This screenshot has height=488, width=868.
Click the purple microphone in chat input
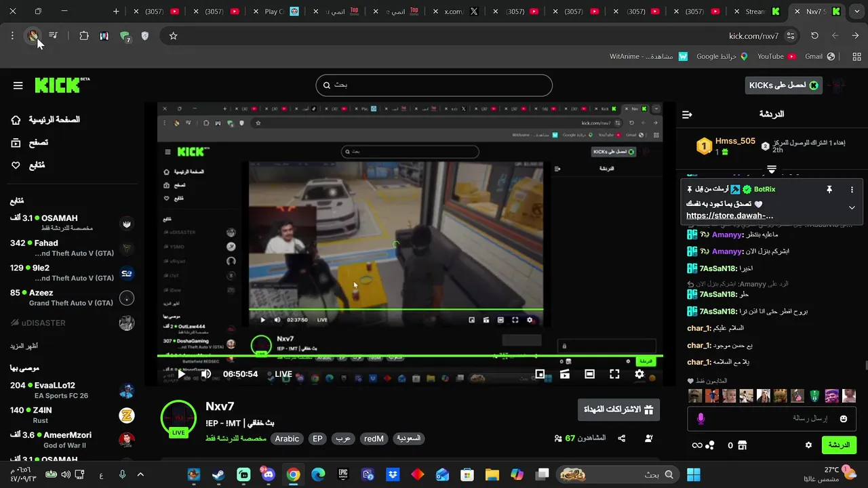pyautogui.click(x=701, y=419)
